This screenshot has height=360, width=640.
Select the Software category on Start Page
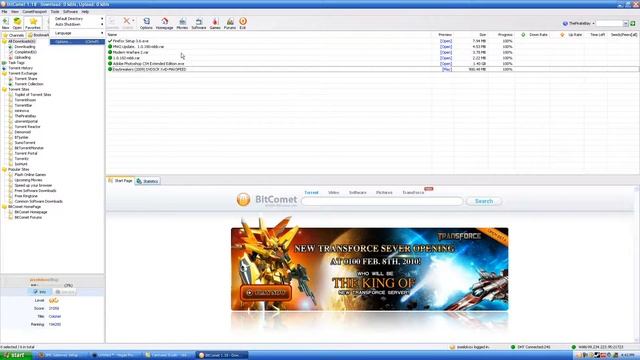358,192
